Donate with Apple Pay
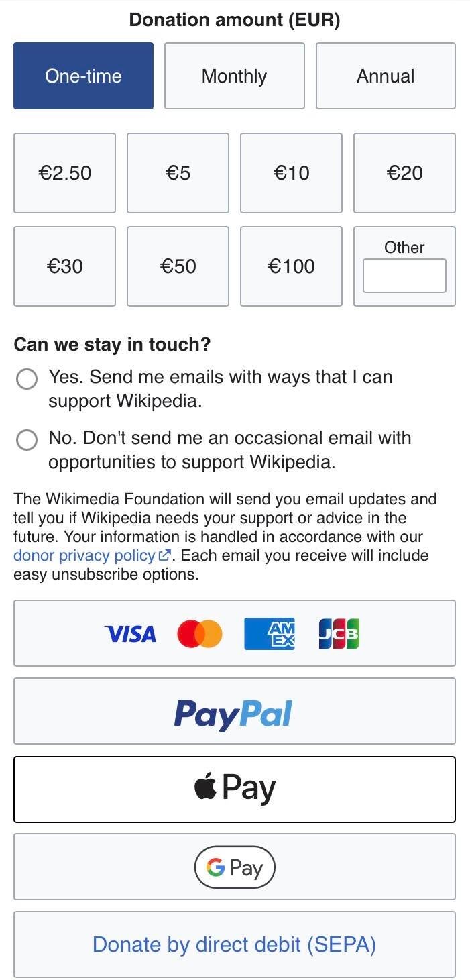 point(234,790)
